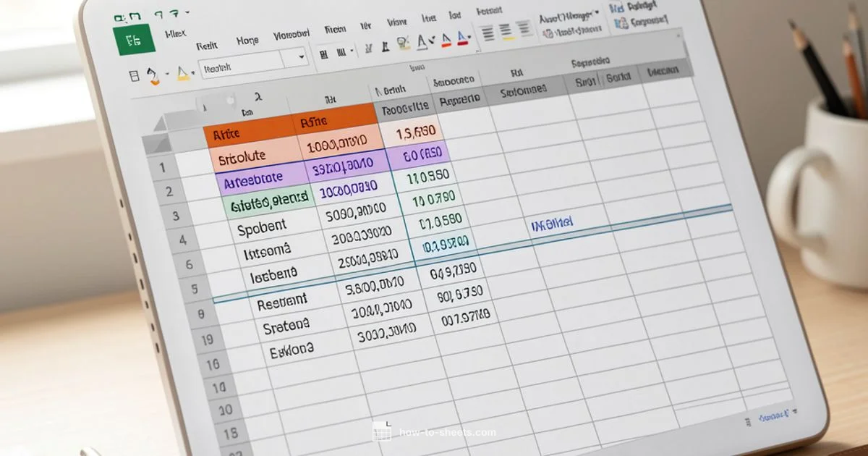Select the gray right align lines icon

tap(526, 29)
